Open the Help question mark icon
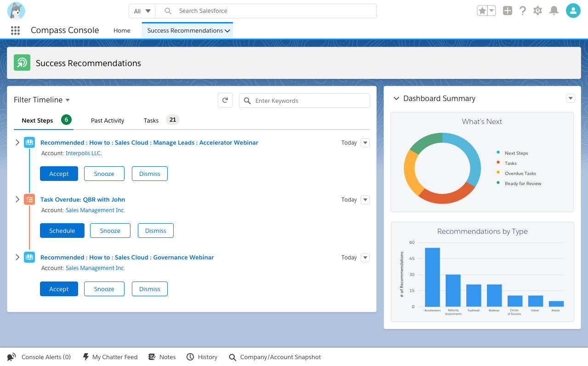Screen dimensions: 588x366 point(522,11)
